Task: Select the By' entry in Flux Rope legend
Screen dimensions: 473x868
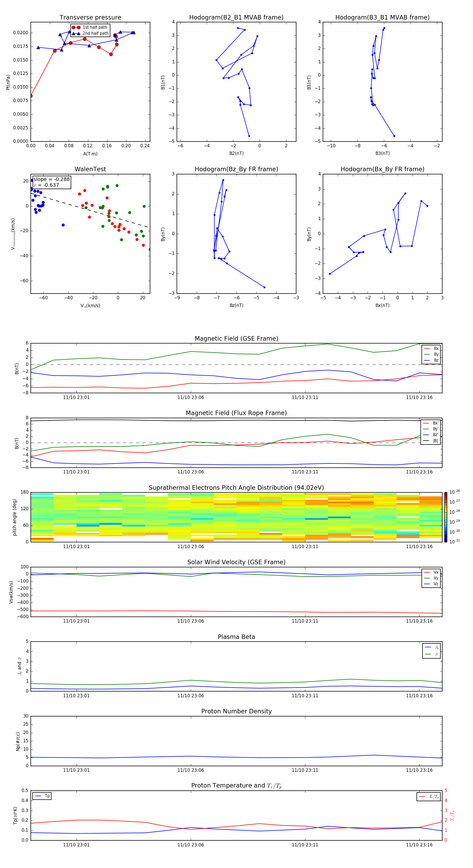Action: pyautogui.click(x=431, y=429)
